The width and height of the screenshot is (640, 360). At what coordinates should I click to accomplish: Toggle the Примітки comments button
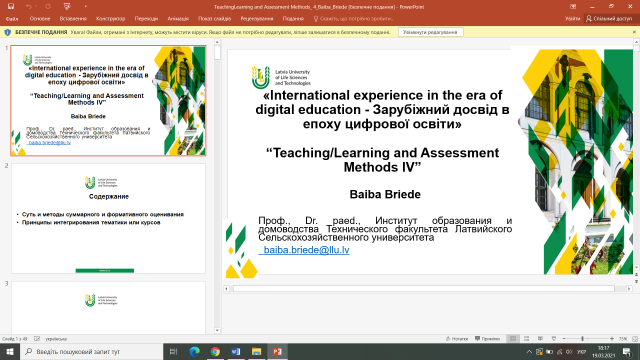tap(488, 339)
